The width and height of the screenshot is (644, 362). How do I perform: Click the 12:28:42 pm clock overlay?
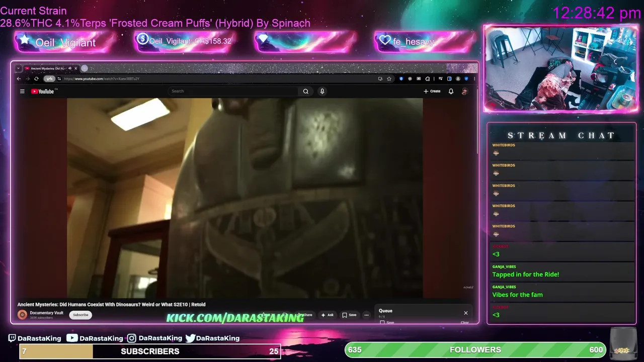[x=597, y=13]
